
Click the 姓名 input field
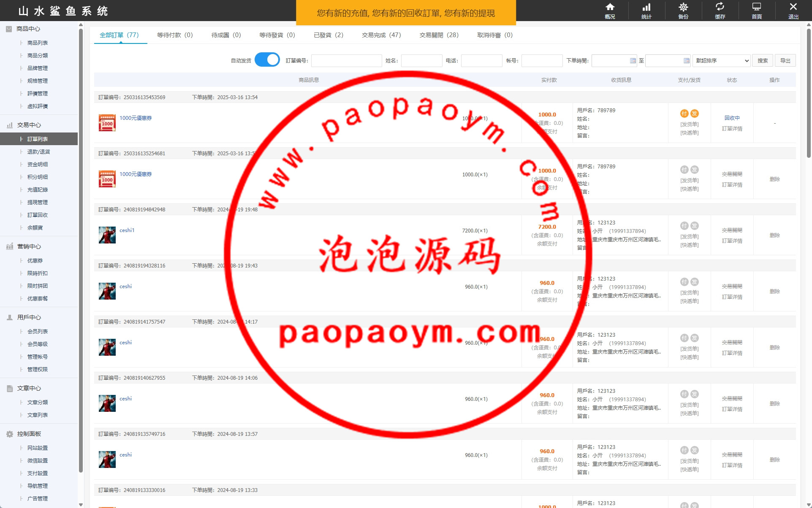[x=422, y=61]
